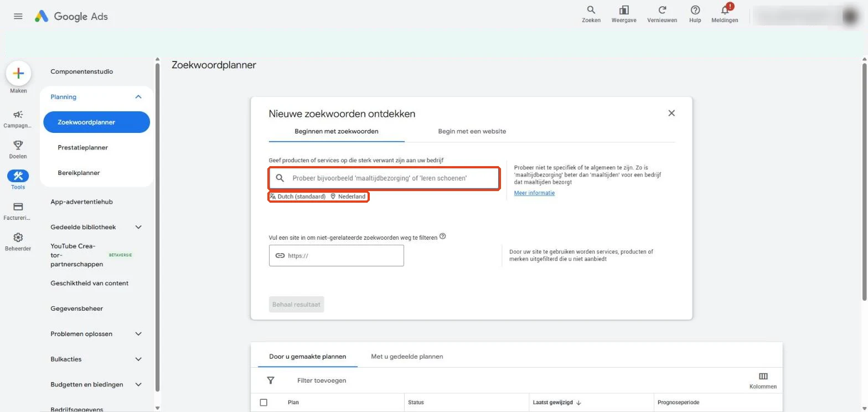Open App-advertentiehub in the sidebar
This screenshot has width=868, height=412.
coord(82,202)
